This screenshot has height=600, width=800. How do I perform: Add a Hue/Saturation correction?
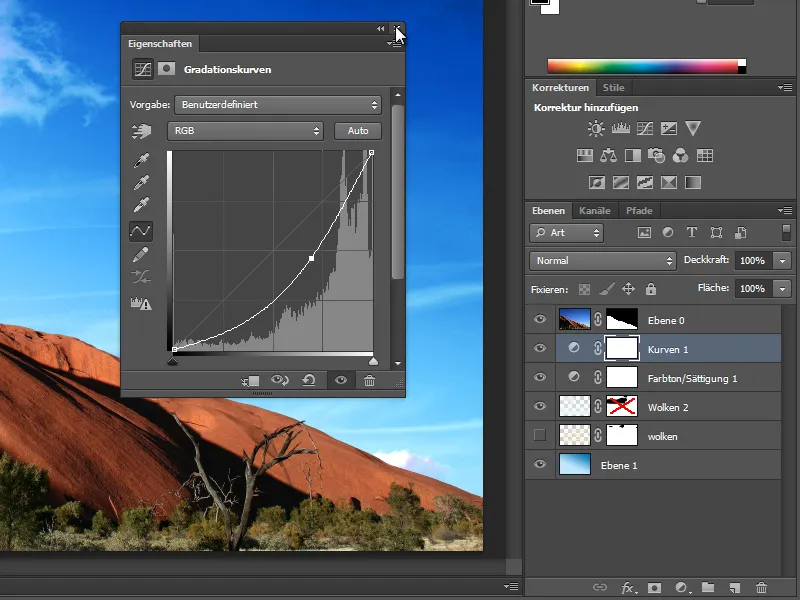point(585,155)
